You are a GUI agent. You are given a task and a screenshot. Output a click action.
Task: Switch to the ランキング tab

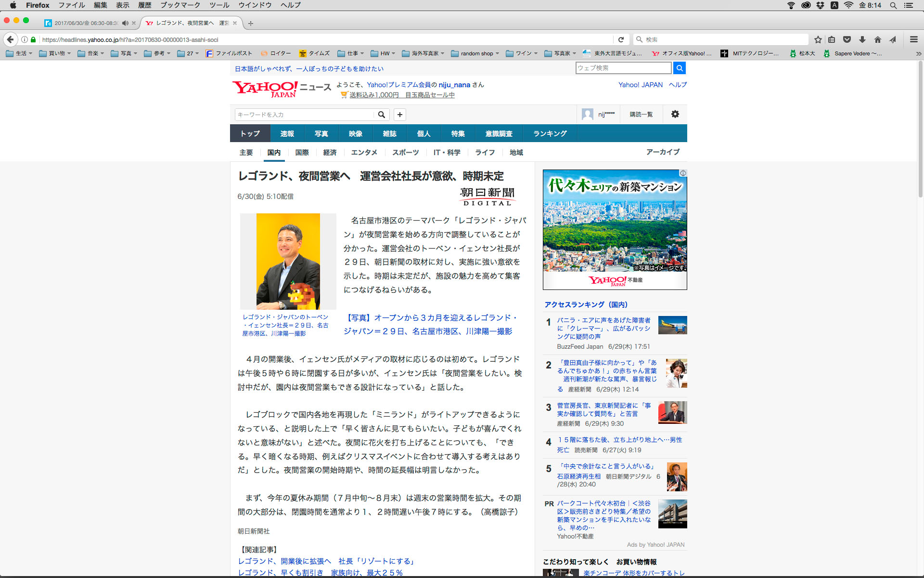click(x=550, y=133)
